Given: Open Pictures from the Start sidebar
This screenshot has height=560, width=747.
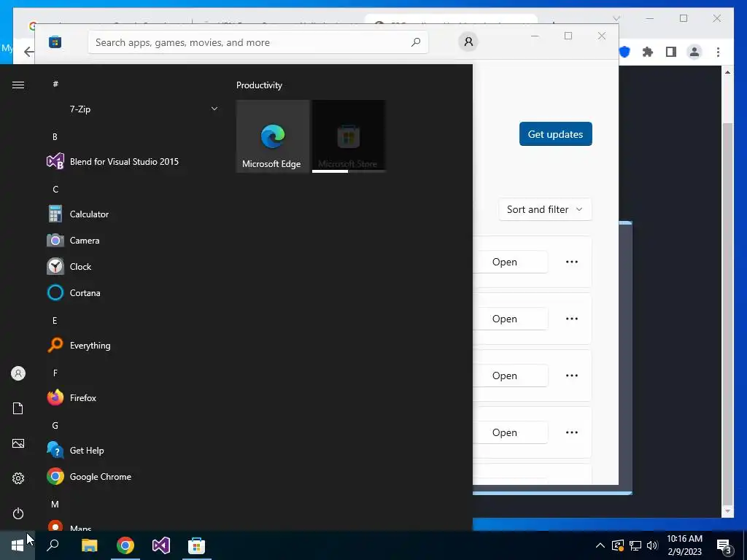Looking at the screenshot, I should (x=18, y=443).
